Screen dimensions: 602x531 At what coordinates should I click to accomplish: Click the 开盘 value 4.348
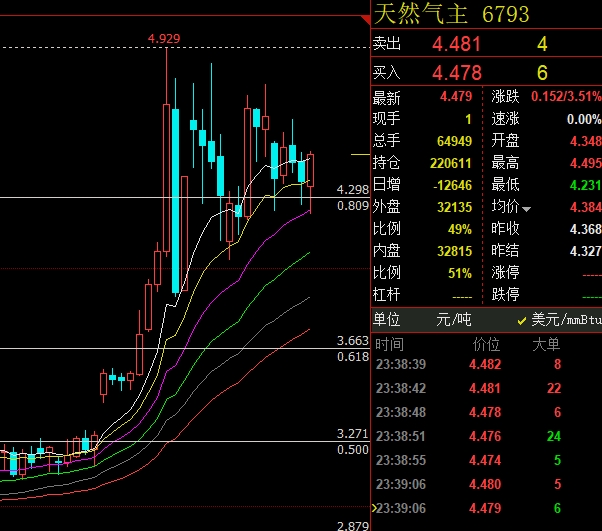point(585,141)
